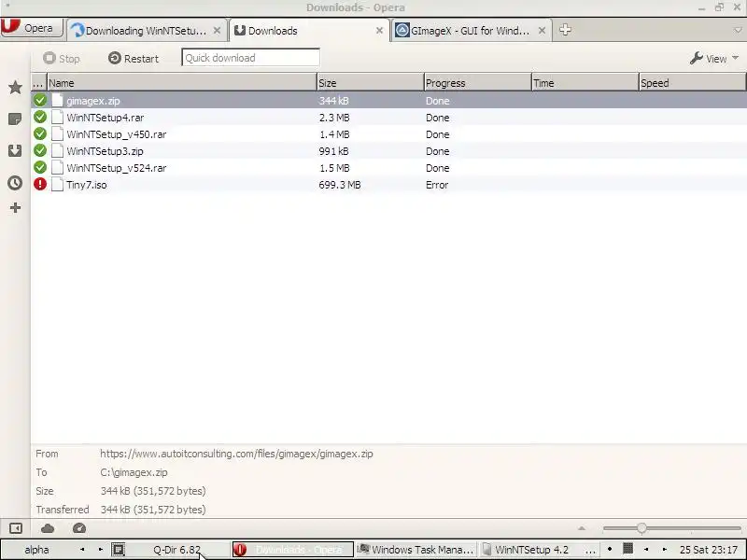Focus the Quick download input field
This screenshot has width=747, height=560.
(250, 58)
